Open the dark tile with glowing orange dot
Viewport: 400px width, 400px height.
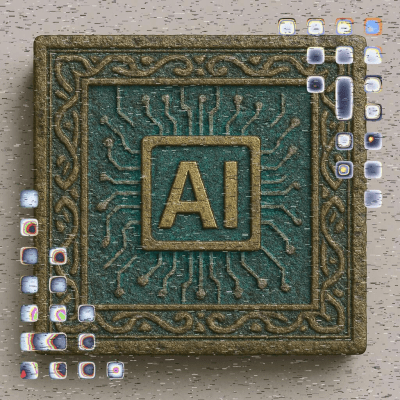373,141
